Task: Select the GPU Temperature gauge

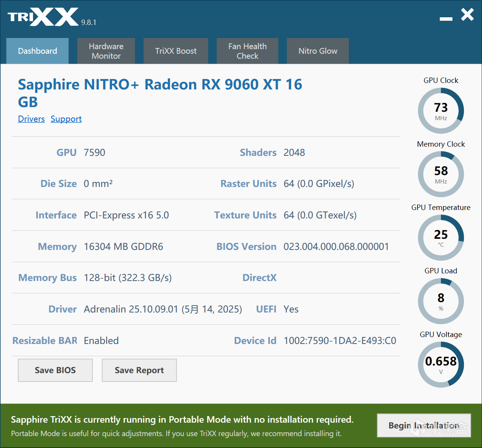Action: 441,238
